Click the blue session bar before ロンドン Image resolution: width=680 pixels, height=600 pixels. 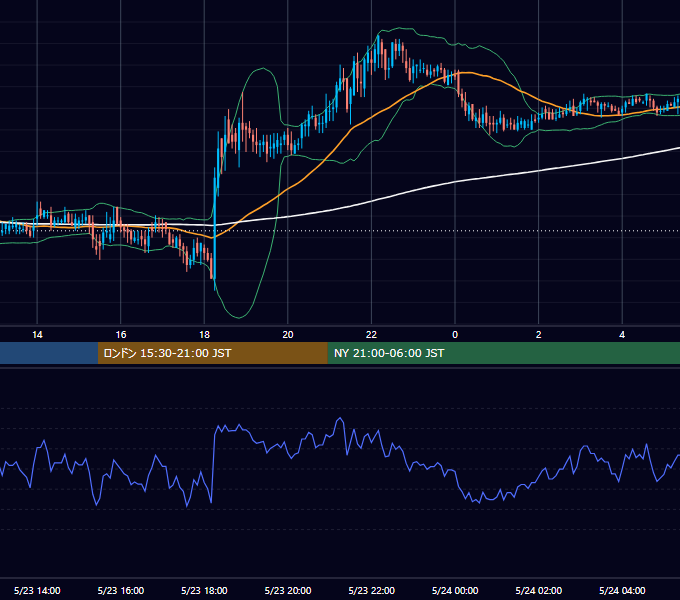click(x=49, y=353)
